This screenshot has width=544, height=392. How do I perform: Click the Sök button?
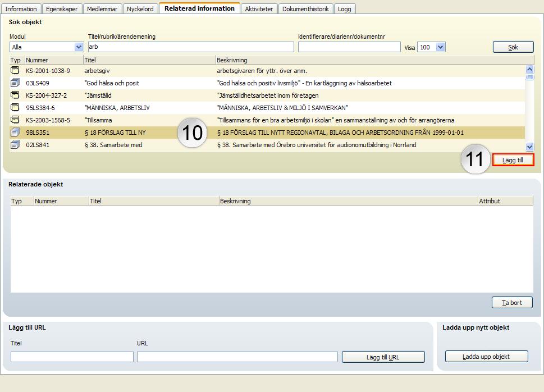(x=513, y=47)
